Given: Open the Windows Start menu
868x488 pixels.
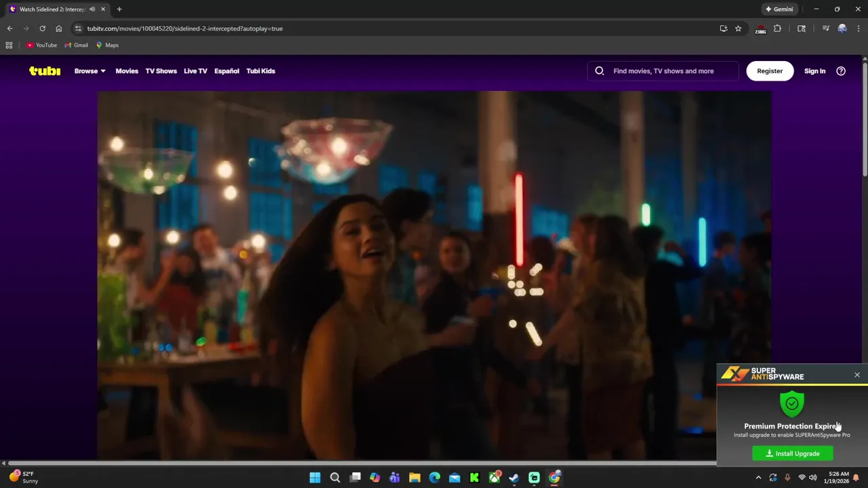Looking at the screenshot, I should pyautogui.click(x=315, y=478).
